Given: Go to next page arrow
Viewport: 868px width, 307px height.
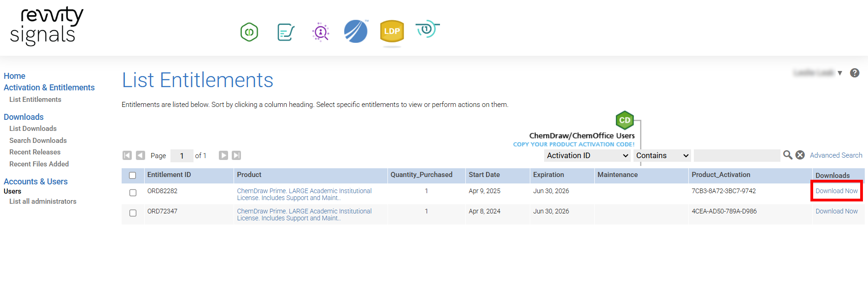Looking at the screenshot, I should [223, 155].
